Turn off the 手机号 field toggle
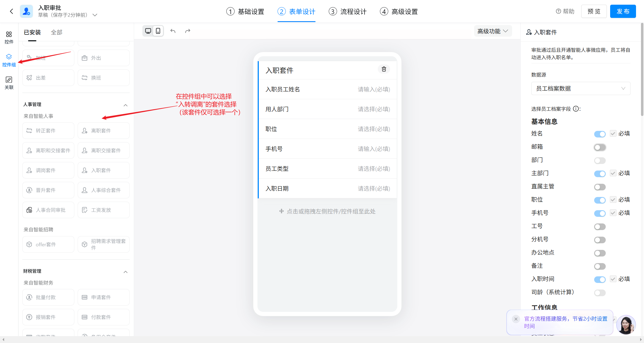The width and height of the screenshot is (644, 343). tap(600, 213)
